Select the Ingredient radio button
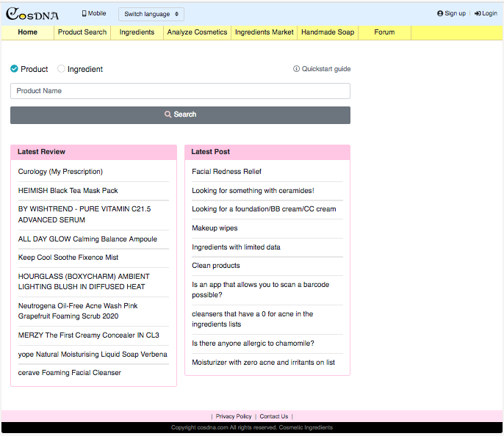 pyautogui.click(x=61, y=69)
